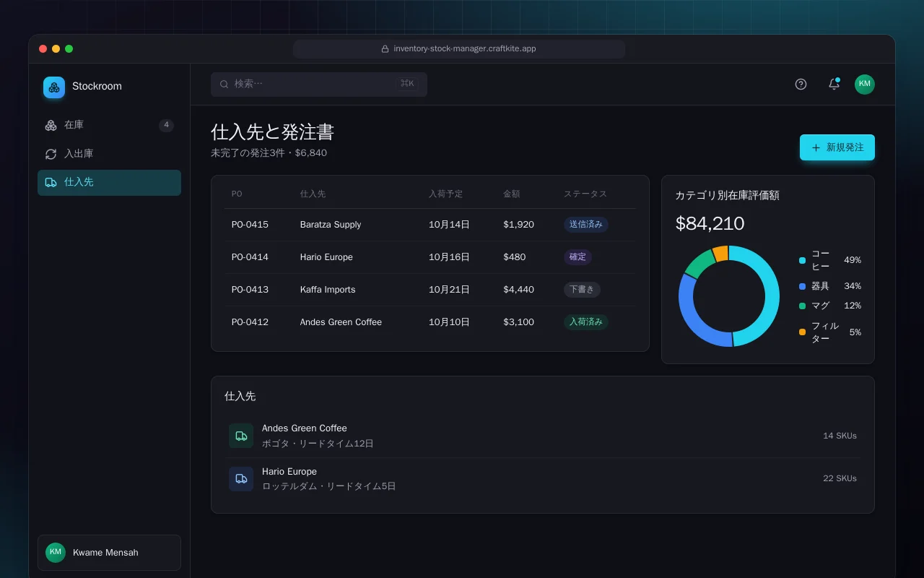Click the 下書き status badge
924x578 pixels.
click(x=582, y=290)
